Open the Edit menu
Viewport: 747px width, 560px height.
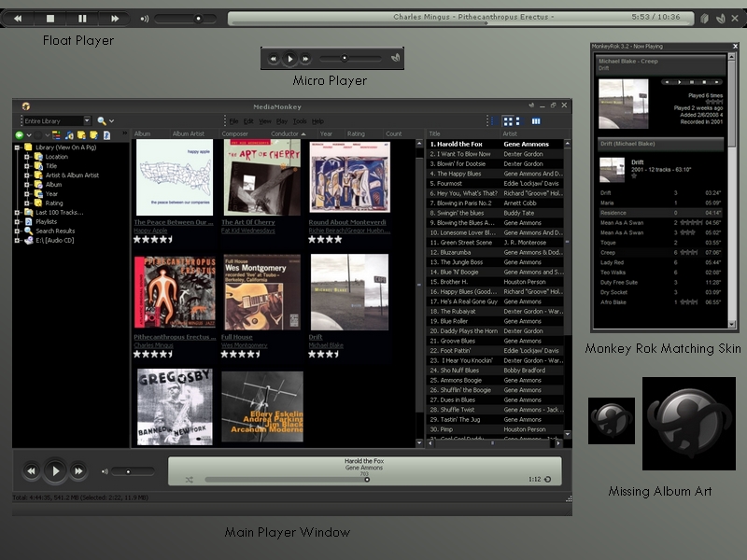pyautogui.click(x=248, y=121)
